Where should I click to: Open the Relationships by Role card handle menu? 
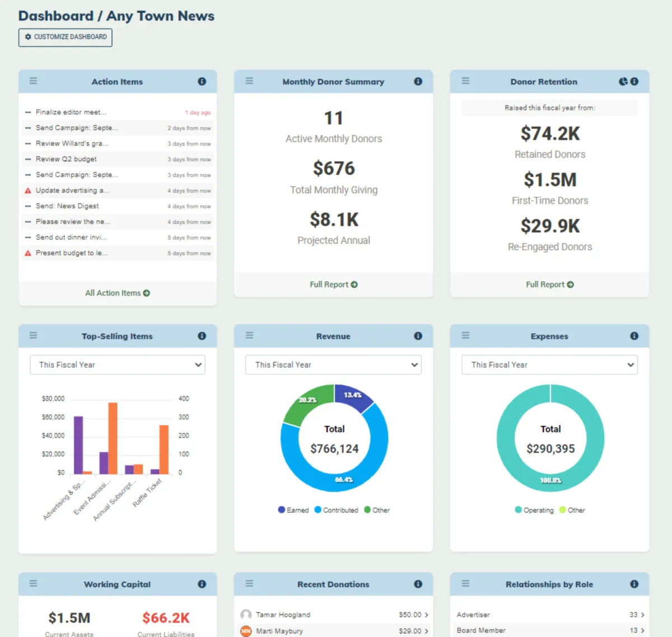(465, 584)
